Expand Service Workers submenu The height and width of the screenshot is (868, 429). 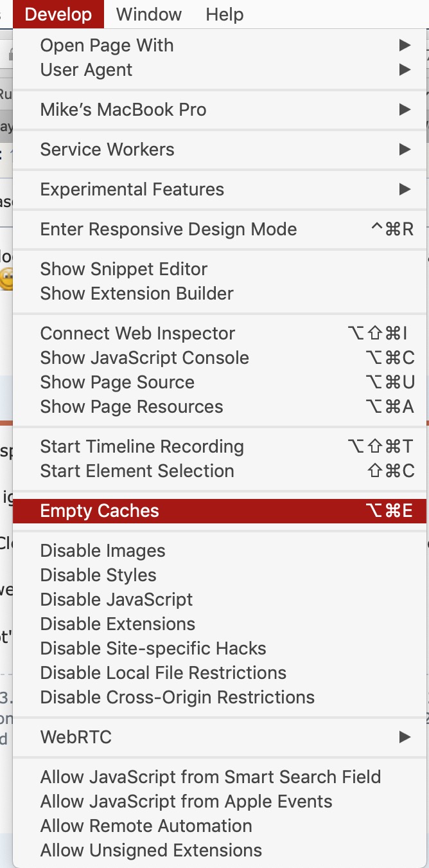[220, 150]
